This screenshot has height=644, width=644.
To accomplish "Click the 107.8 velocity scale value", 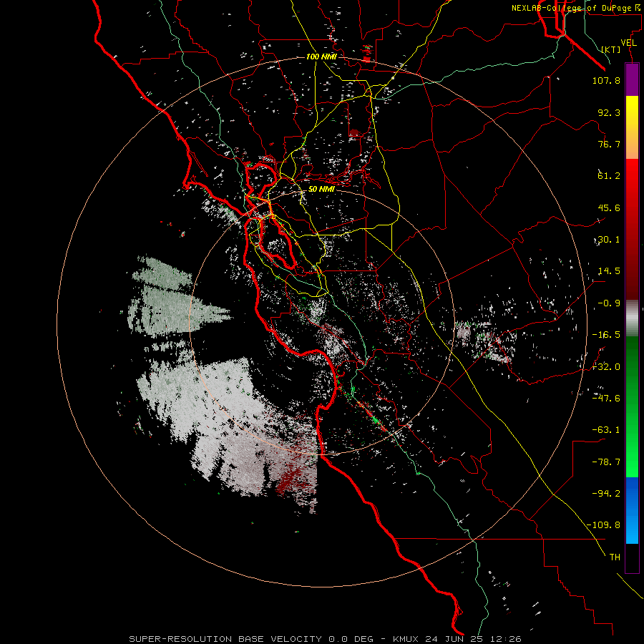I will pyautogui.click(x=606, y=80).
